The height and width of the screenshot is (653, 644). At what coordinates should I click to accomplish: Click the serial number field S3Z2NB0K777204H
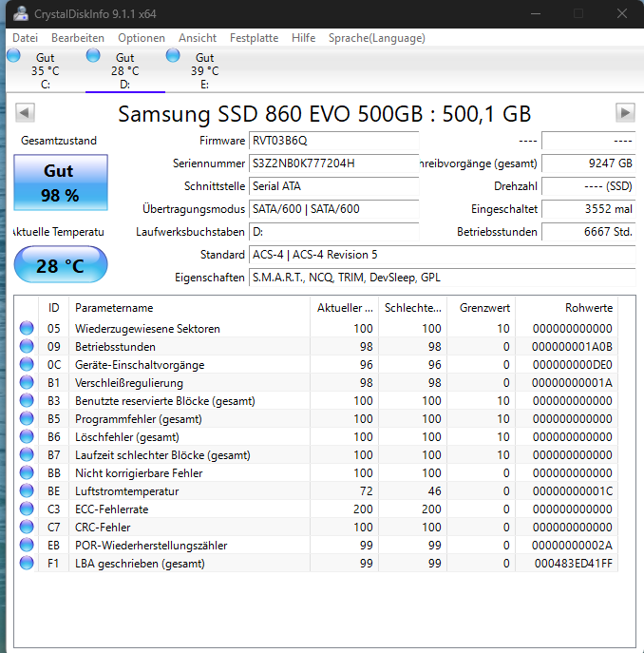click(x=333, y=163)
